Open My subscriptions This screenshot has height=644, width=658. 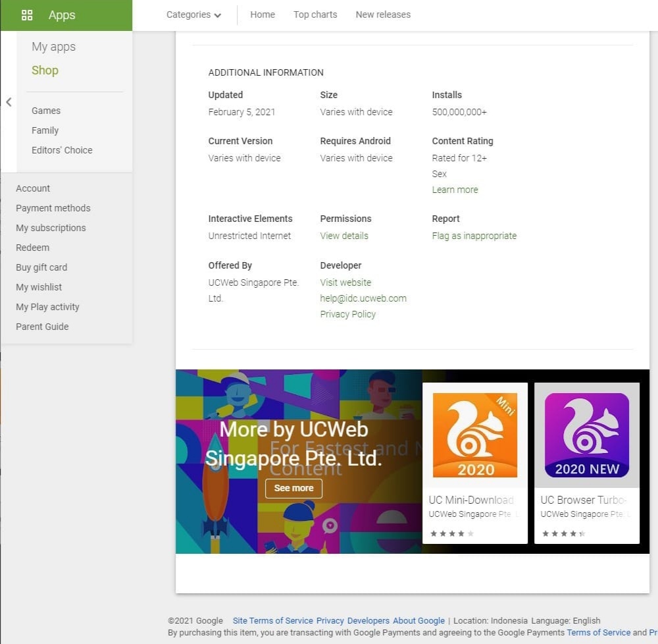coord(51,228)
